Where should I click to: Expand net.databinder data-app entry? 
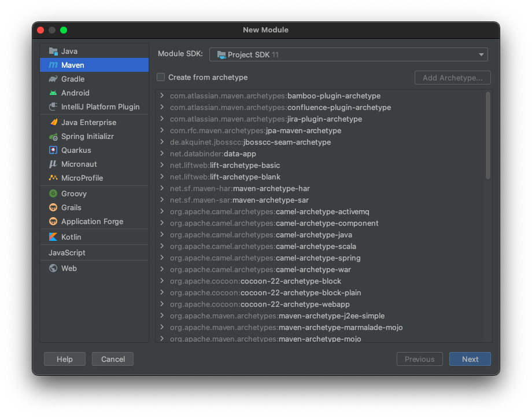click(162, 153)
